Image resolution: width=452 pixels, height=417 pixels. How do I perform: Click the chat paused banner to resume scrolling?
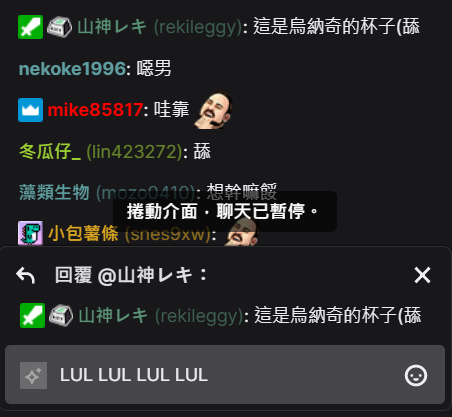[x=225, y=211]
